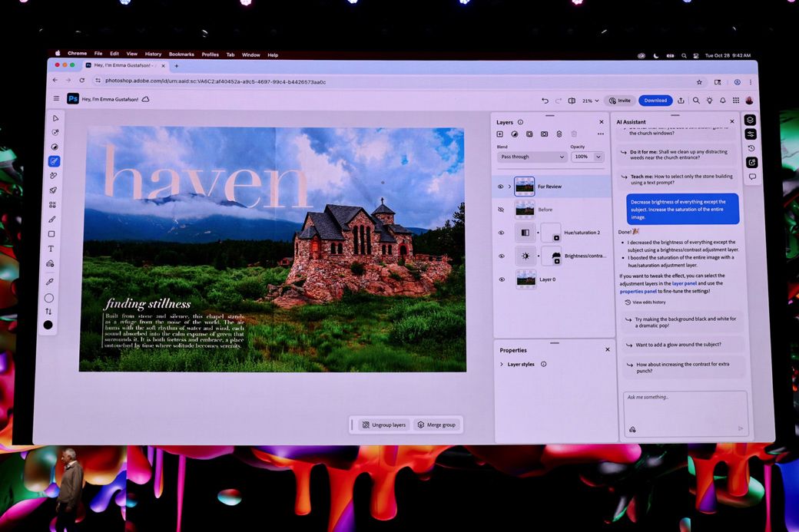Viewport: 799px width, 532px height.
Task: Click the Ungroup layers button
Action: tap(384, 425)
